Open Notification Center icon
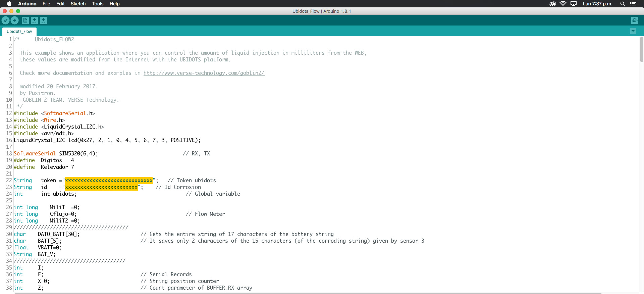Screen dimensions: 644x294 (x=633, y=4)
